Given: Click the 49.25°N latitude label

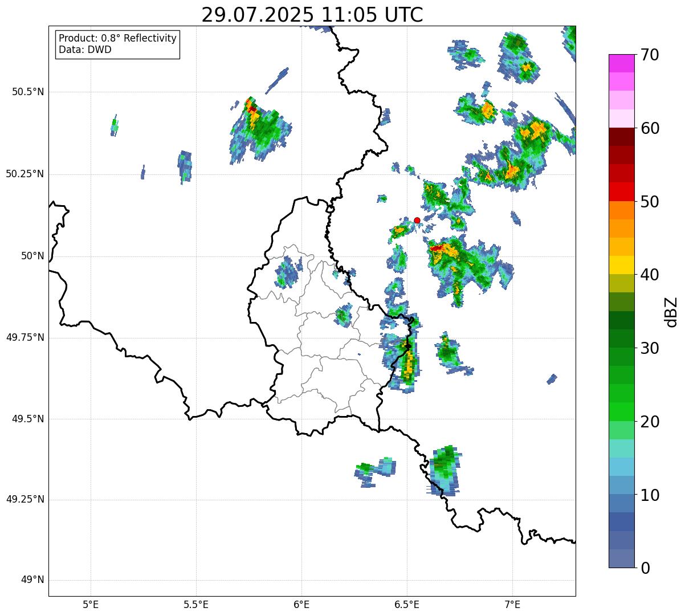Looking at the screenshot, I should point(25,500).
